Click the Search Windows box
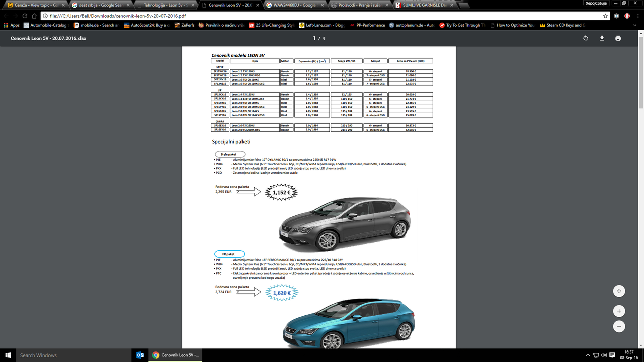 coord(74,355)
